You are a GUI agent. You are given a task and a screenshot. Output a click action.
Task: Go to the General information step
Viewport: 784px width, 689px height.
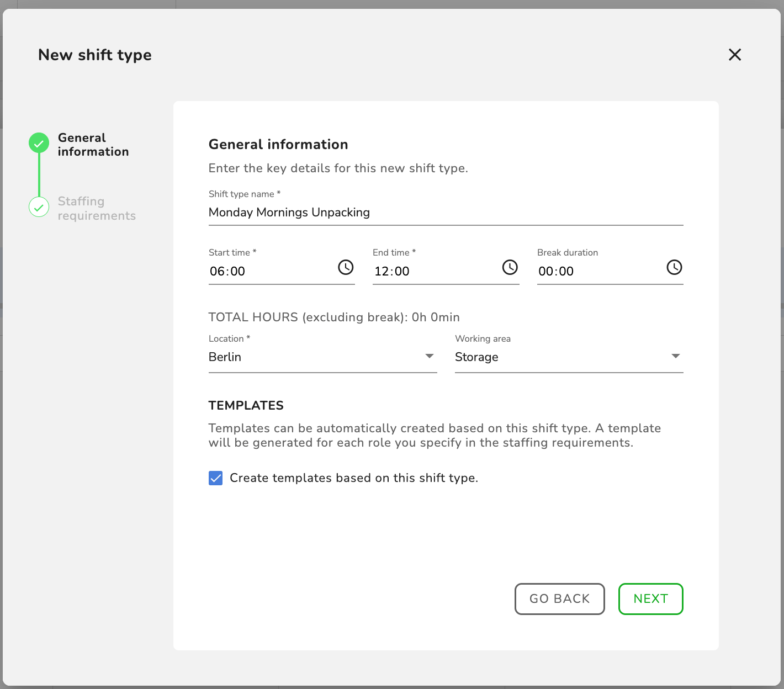[x=93, y=145]
